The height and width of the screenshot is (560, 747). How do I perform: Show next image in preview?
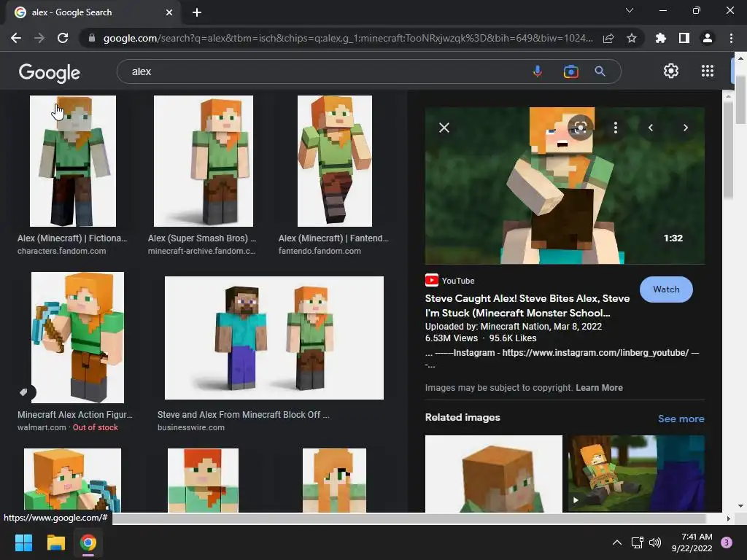click(686, 128)
